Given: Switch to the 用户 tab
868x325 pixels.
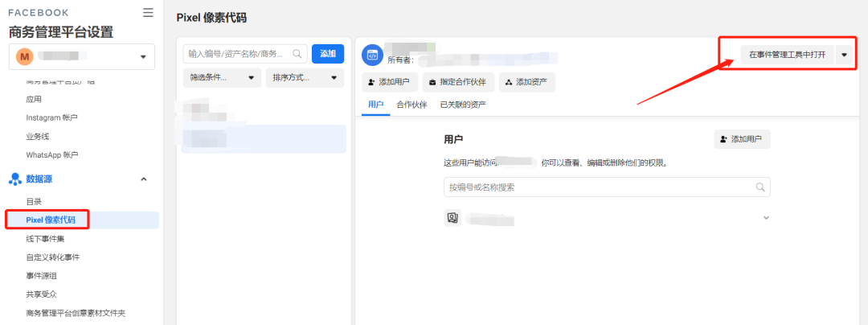Looking at the screenshot, I should (376, 105).
